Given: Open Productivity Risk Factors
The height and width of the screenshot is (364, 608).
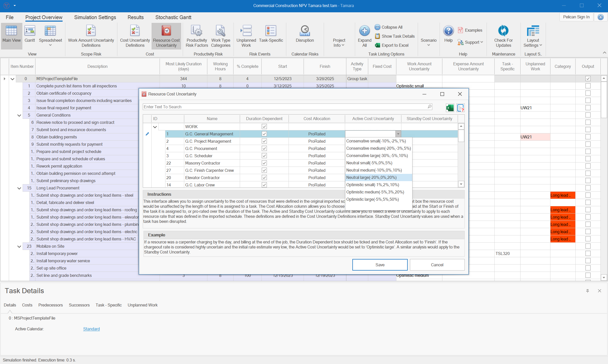Looking at the screenshot, I should pyautogui.click(x=197, y=36).
